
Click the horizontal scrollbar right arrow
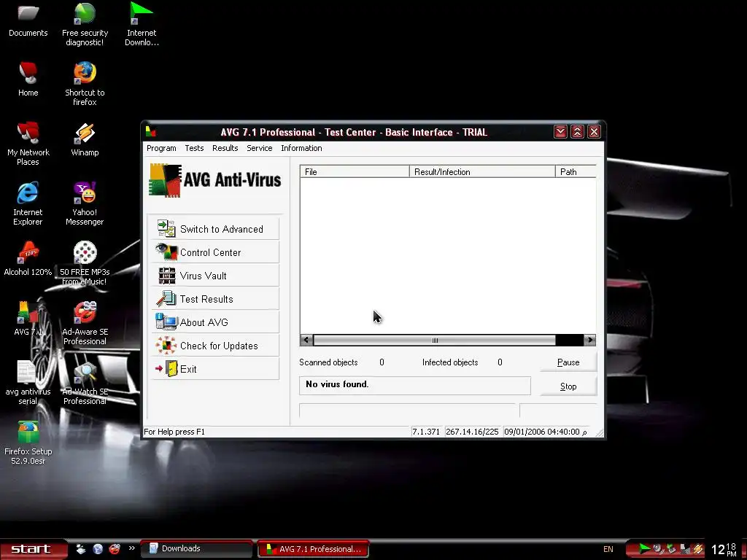[589, 340]
